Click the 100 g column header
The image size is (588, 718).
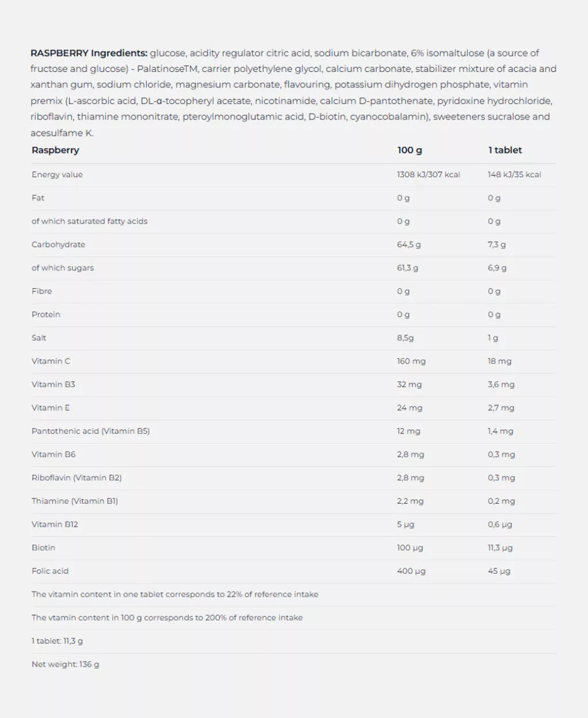(409, 150)
